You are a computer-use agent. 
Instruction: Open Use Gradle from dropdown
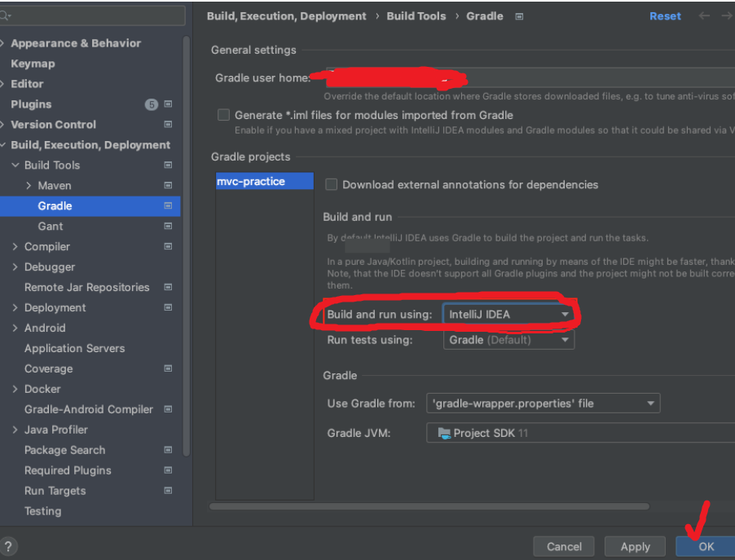point(544,403)
